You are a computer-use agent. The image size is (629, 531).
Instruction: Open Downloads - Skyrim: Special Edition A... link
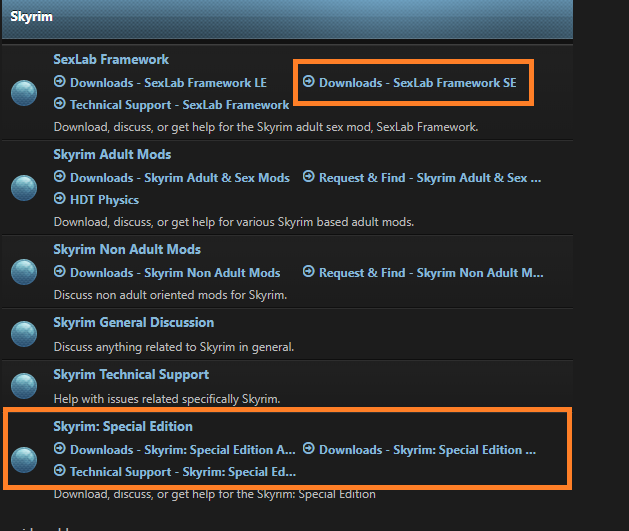pyautogui.click(x=183, y=450)
